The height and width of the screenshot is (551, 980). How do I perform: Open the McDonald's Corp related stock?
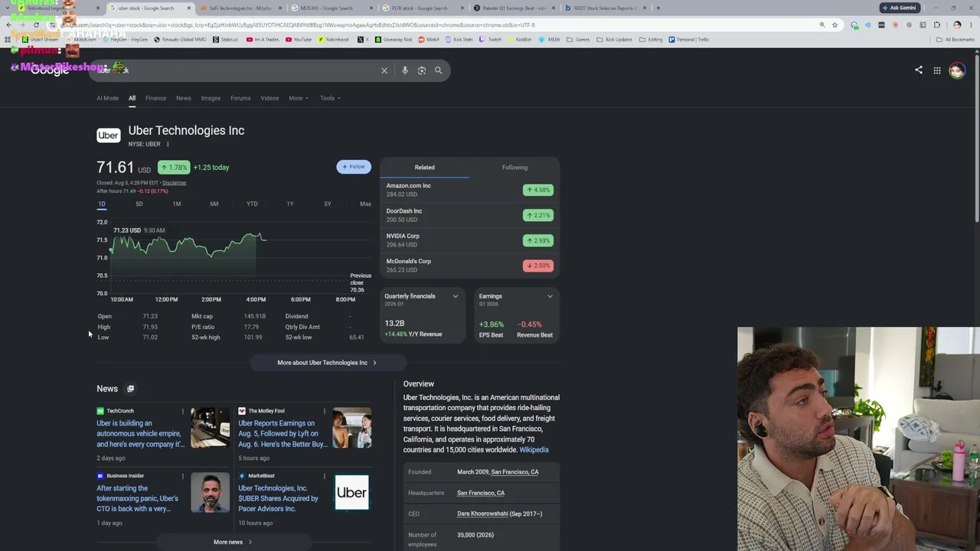tap(469, 266)
